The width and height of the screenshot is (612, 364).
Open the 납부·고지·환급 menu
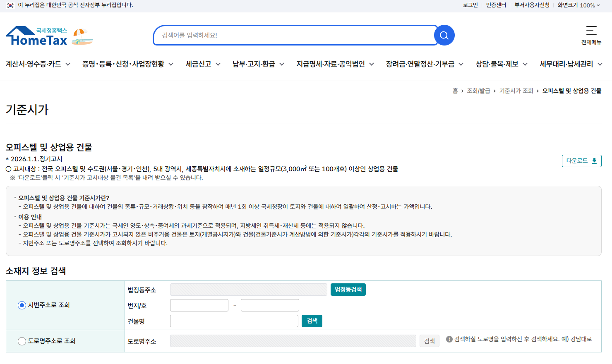254,64
